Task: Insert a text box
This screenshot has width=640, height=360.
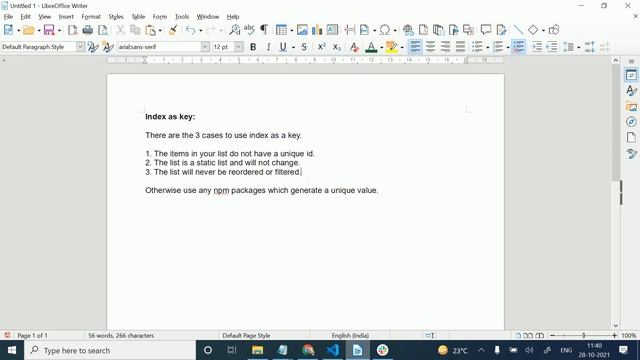Action: [332, 30]
